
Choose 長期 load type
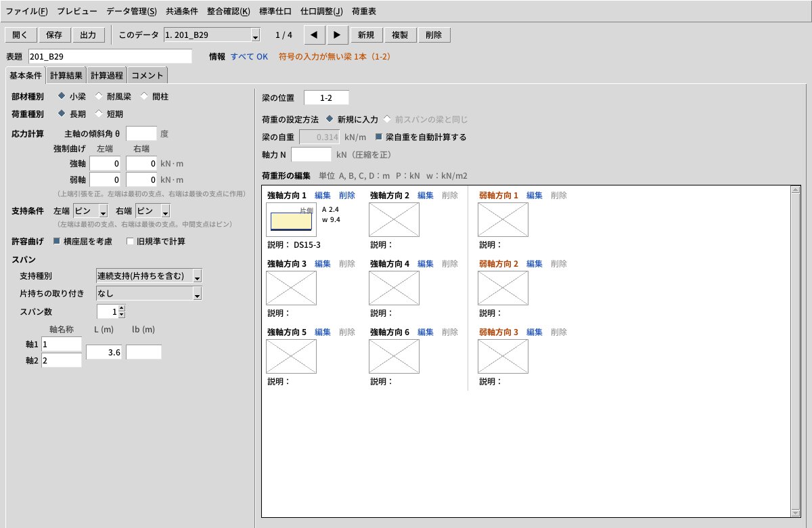click(x=72, y=114)
